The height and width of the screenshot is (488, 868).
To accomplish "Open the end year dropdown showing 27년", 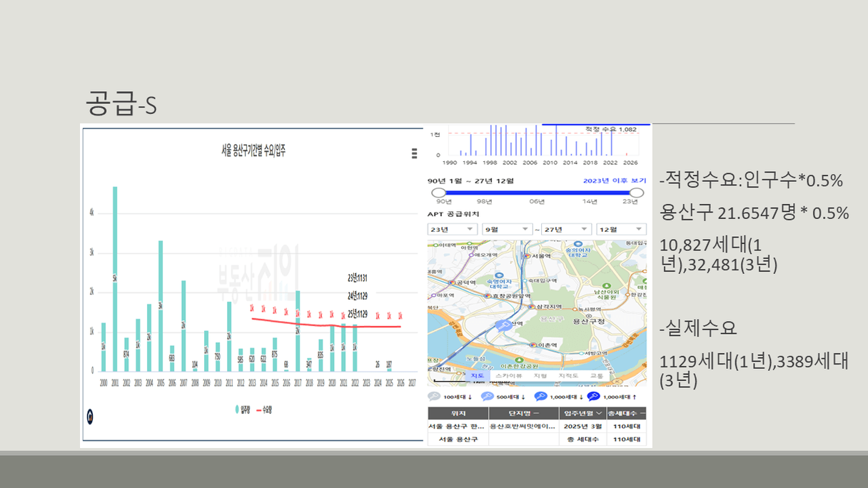I will pyautogui.click(x=566, y=229).
